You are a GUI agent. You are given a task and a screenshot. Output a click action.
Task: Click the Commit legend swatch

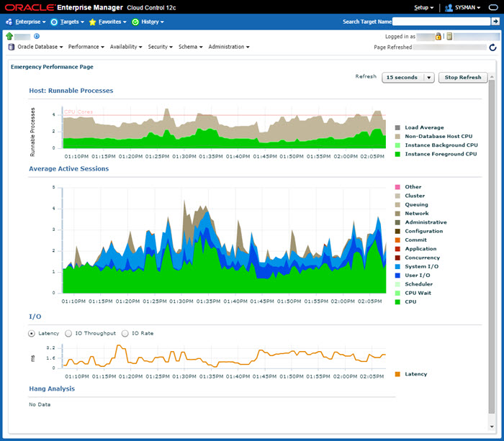click(397, 240)
